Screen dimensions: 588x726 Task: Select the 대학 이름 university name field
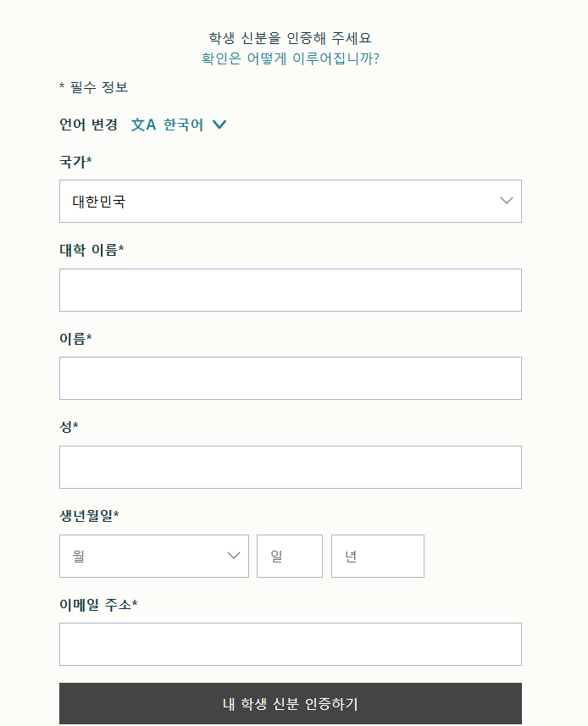pyautogui.click(x=291, y=289)
